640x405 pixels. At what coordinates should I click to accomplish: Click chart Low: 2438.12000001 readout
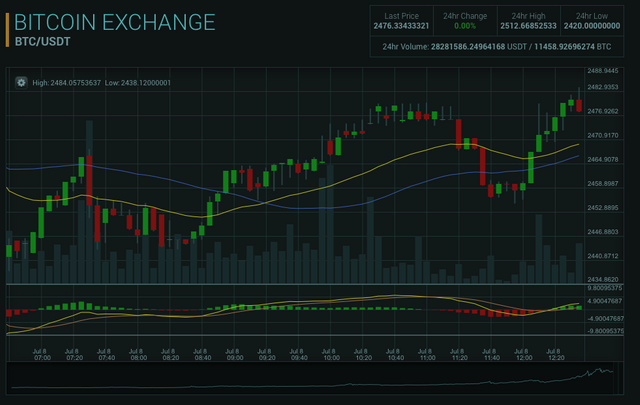click(138, 83)
